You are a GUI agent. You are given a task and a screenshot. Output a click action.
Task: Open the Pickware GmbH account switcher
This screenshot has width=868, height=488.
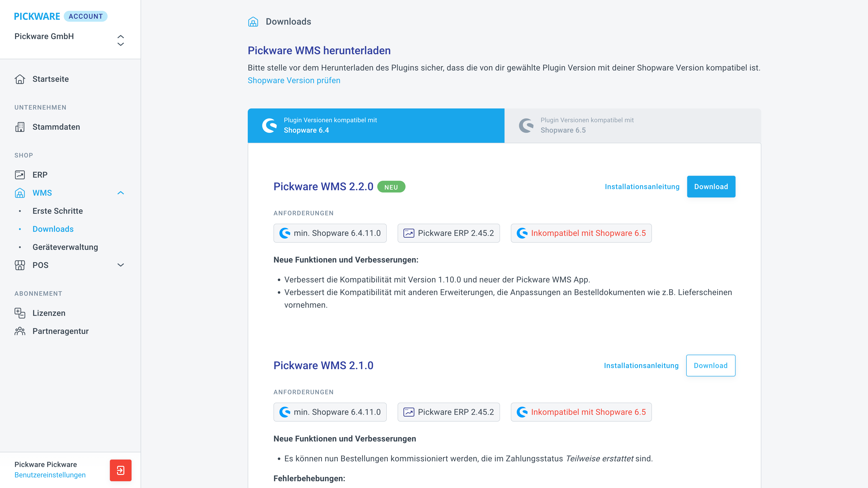pyautogui.click(x=69, y=40)
